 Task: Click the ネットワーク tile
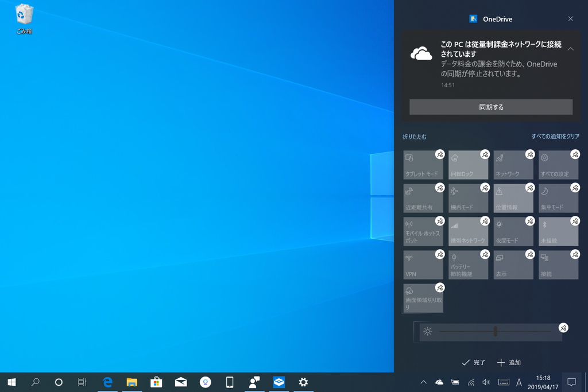click(513, 165)
